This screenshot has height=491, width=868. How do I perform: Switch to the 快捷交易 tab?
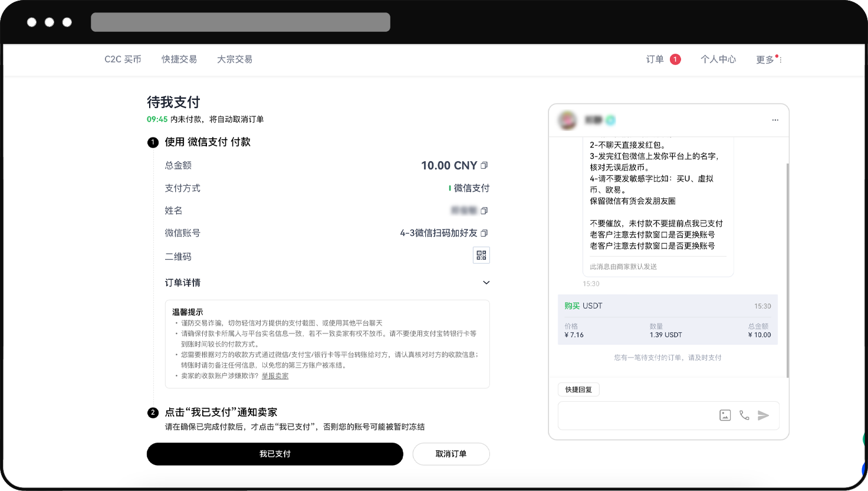coord(179,60)
